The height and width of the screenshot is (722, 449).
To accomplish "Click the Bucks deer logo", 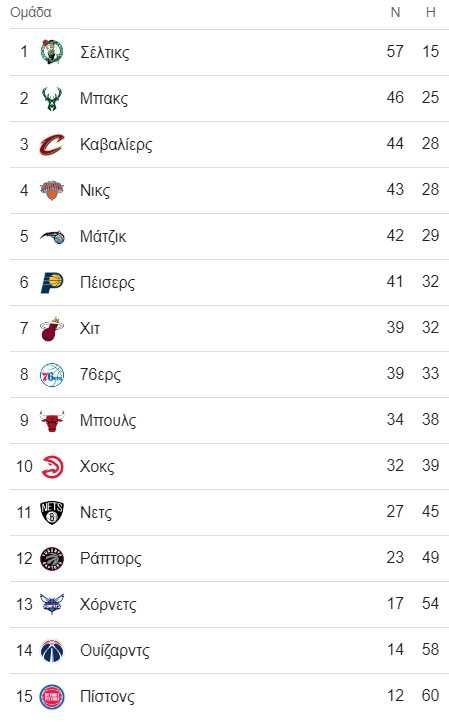I will point(52,98).
